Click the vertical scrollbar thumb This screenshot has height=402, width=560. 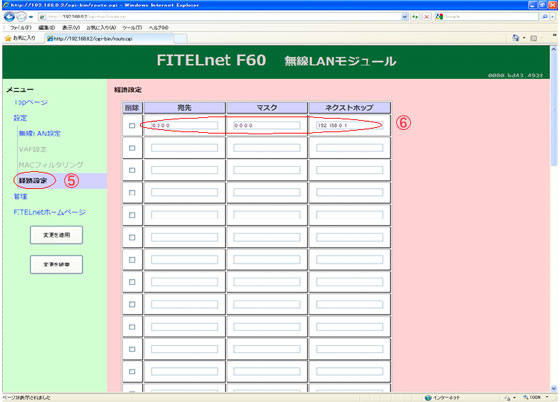pos(554,110)
